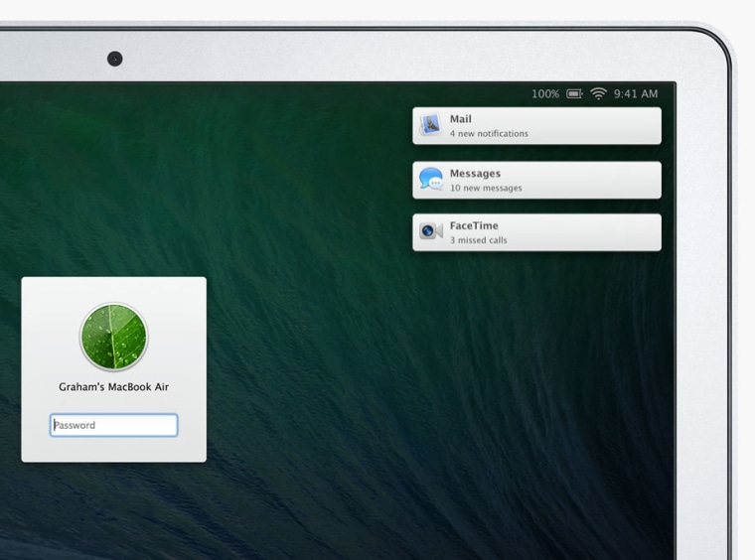Click the battery icon in menu bar
The image size is (755, 560).
[x=574, y=93]
